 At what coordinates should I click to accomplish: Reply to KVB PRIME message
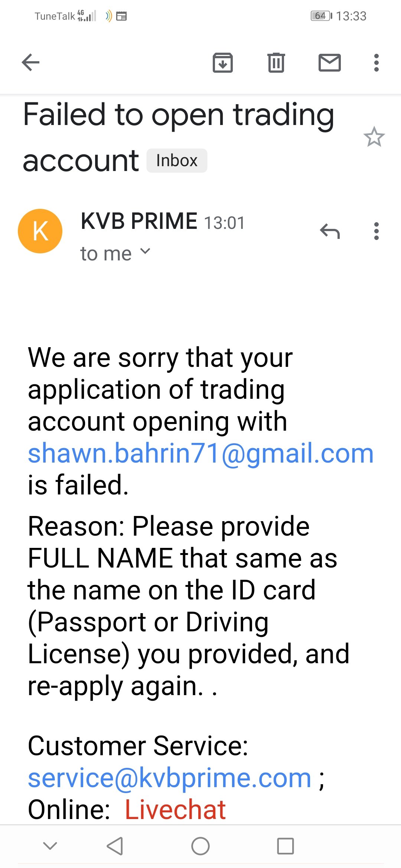[330, 231]
